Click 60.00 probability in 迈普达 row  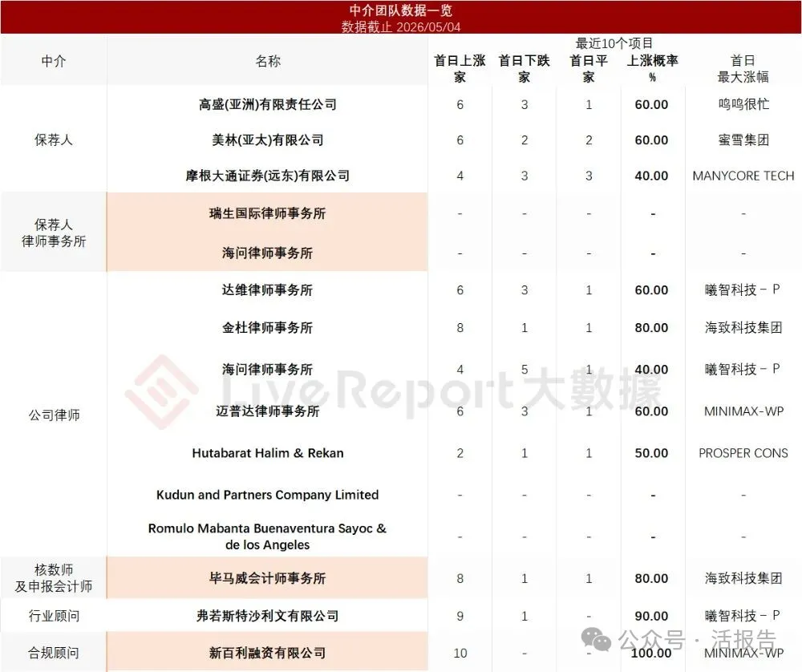point(651,411)
